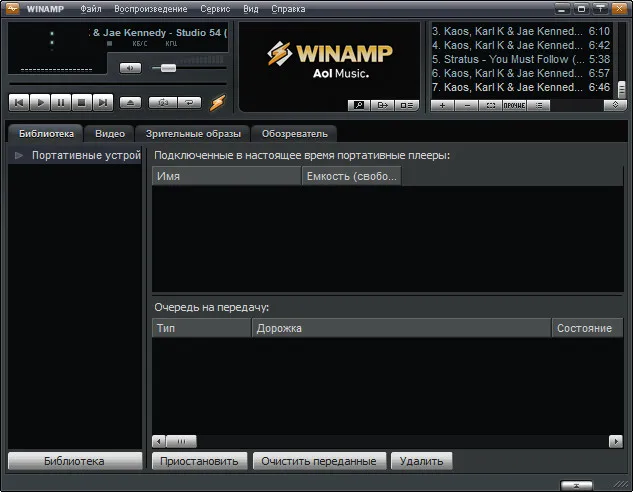Switch to the Библиотека tab
This screenshot has height=492, width=633.
(x=46, y=134)
